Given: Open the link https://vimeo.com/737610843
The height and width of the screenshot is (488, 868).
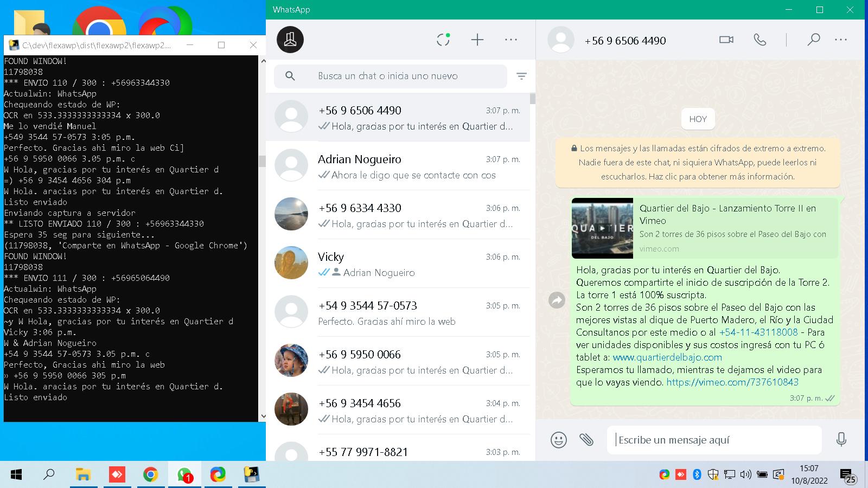Looking at the screenshot, I should [x=732, y=382].
